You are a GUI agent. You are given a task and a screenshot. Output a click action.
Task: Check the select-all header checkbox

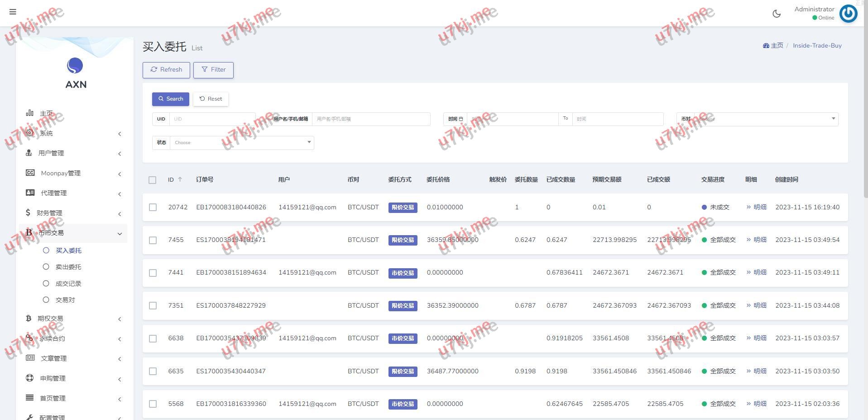coord(153,180)
